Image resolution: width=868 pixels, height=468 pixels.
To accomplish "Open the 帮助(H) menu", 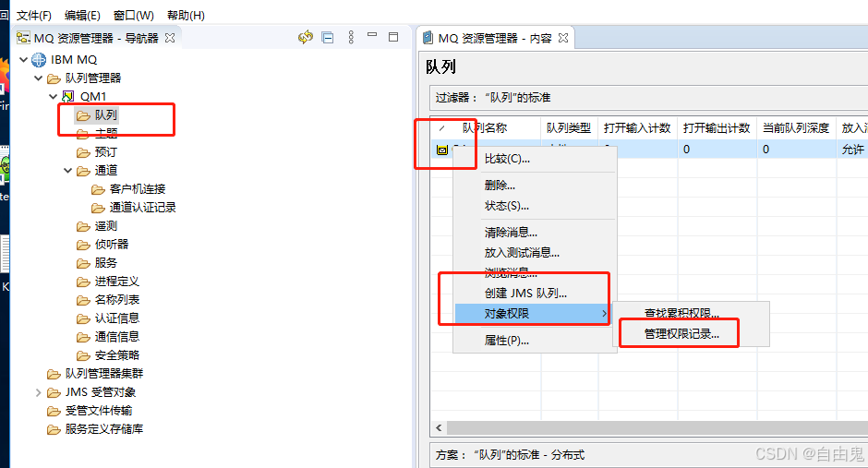I will coord(186,16).
